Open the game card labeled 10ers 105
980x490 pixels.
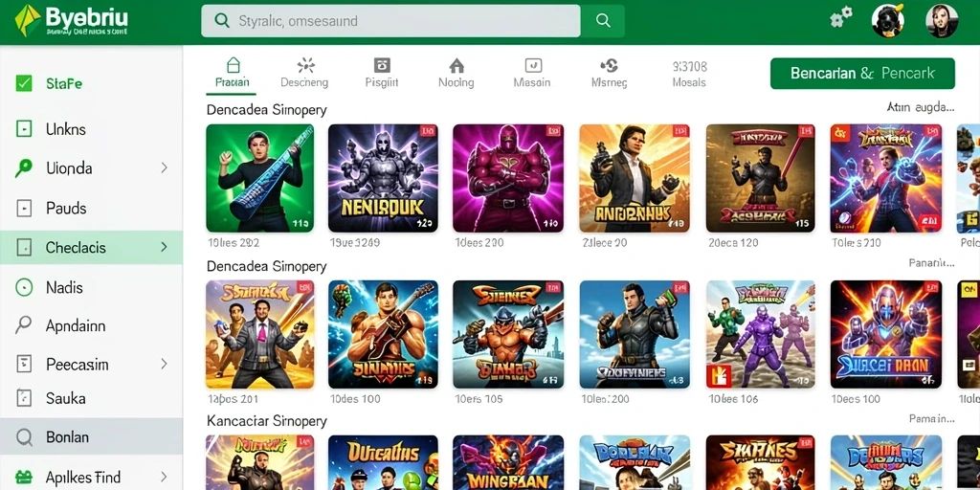point(508,334)
